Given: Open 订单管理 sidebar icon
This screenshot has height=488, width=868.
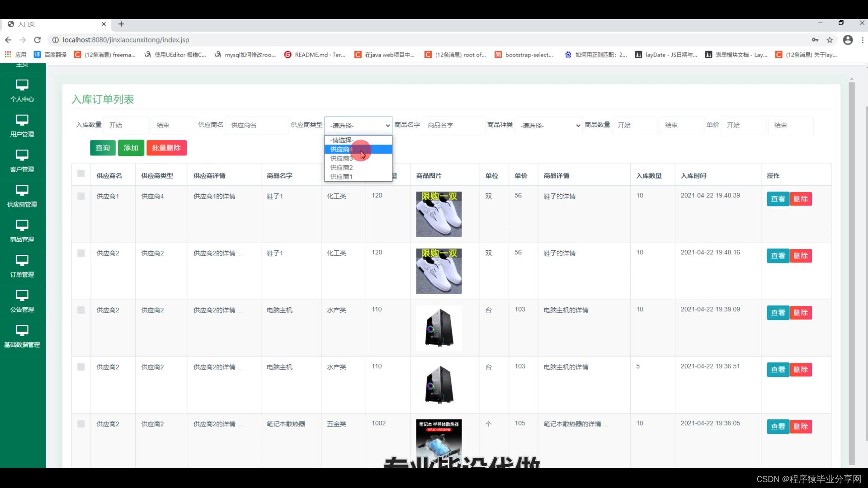Looking at the screenshot, I should (22, 260).
